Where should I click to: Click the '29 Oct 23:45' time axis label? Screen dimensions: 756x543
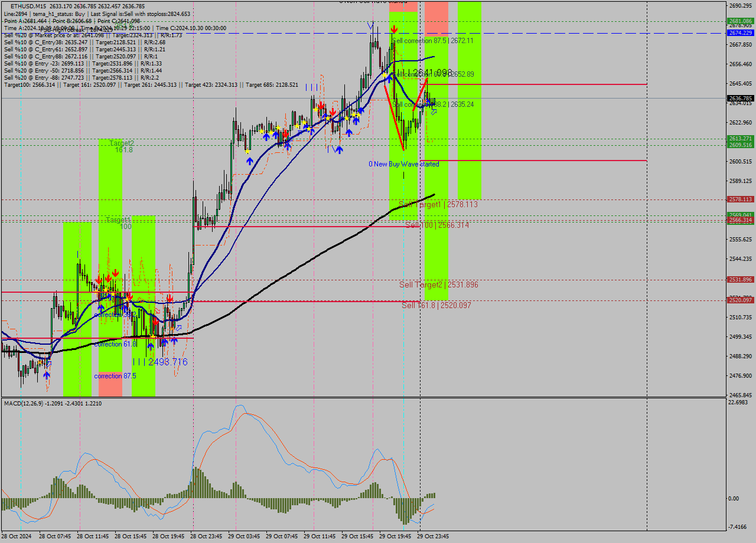[x=433, y=537]
